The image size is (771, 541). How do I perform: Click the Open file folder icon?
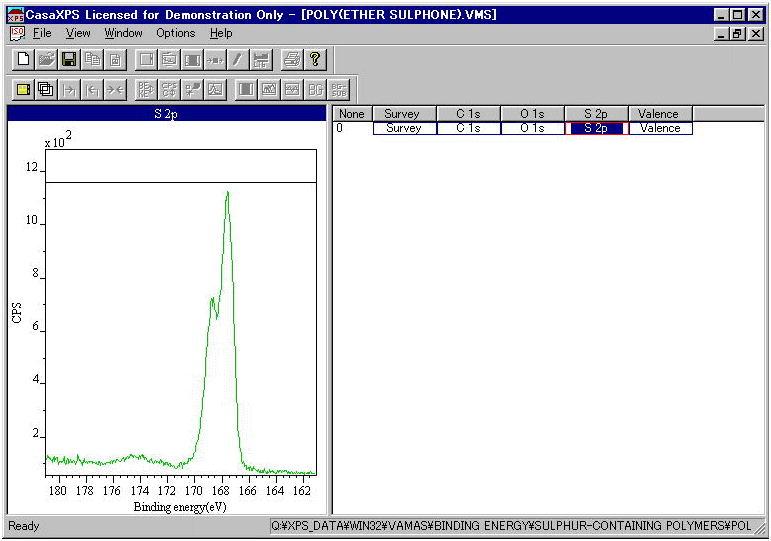click(x=46, y=60)
